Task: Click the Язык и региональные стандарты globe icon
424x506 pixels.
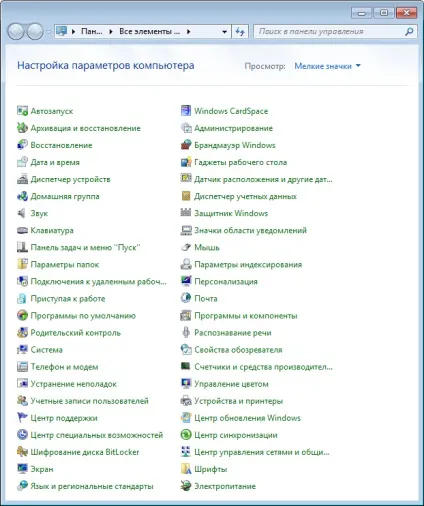Action: (22, 486)
